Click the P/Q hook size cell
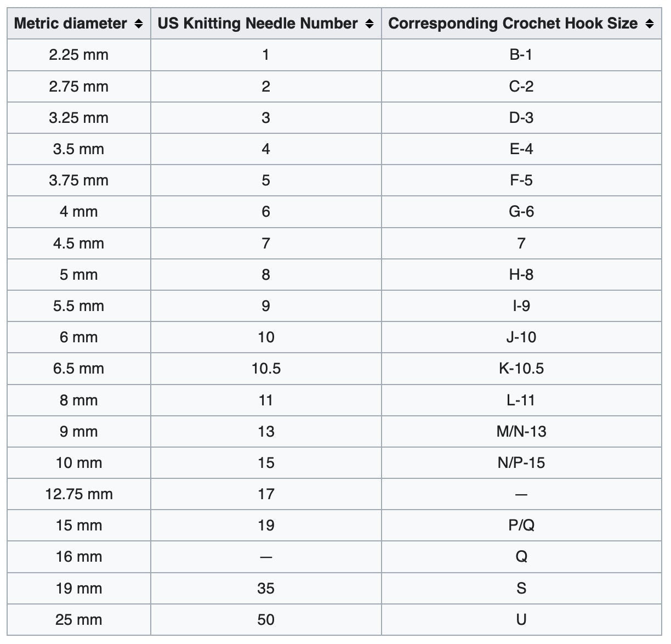The height and width of the screenshot is (644, 671). (521, 526)
